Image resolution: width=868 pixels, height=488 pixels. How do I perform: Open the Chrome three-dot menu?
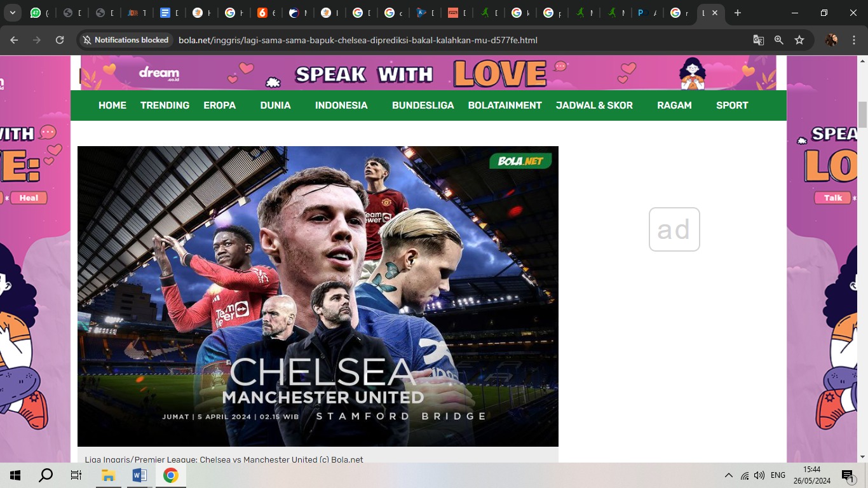[x=854, y=40]
